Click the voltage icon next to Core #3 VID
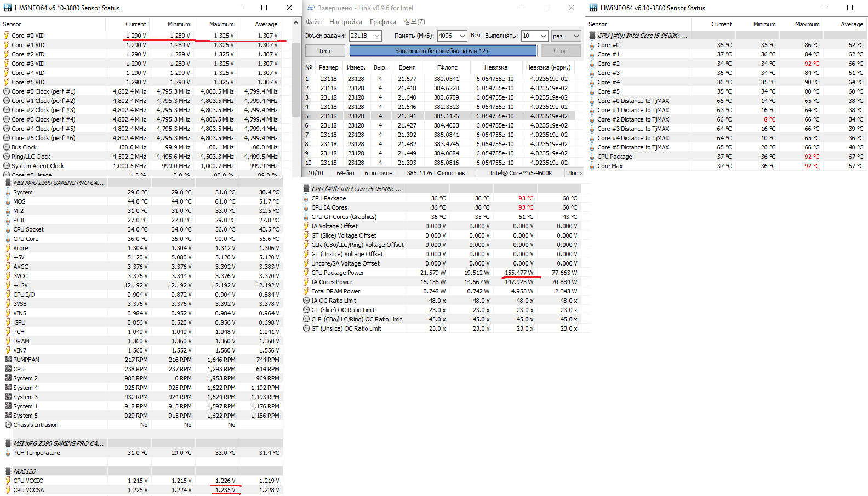This screenshot has height=496, width=868. [7, 64]
